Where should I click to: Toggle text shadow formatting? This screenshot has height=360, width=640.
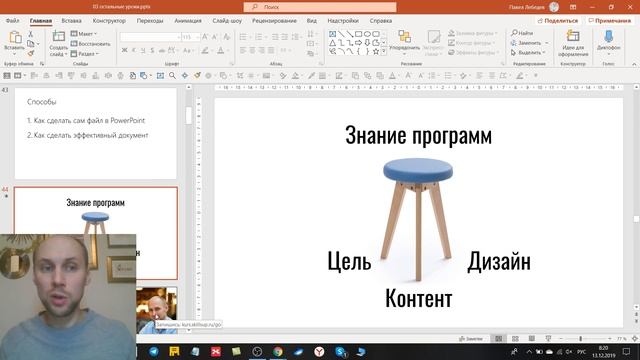[162, 50]
